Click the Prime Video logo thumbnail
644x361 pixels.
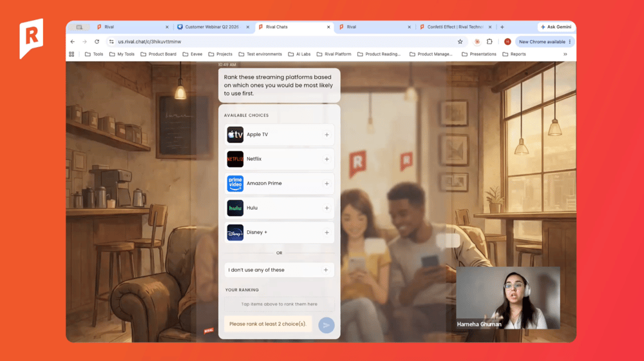pos(235,184)
